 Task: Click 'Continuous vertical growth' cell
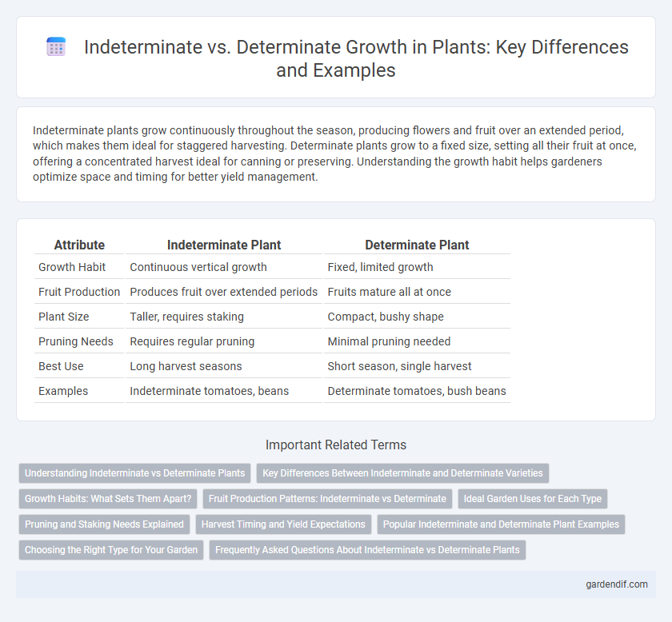coord(224,267)
